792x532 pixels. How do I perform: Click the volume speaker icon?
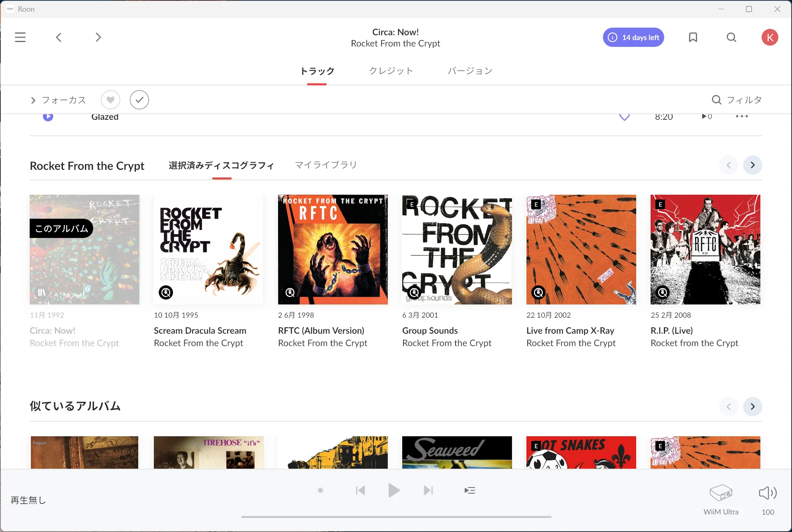click(x=768, y=493)
